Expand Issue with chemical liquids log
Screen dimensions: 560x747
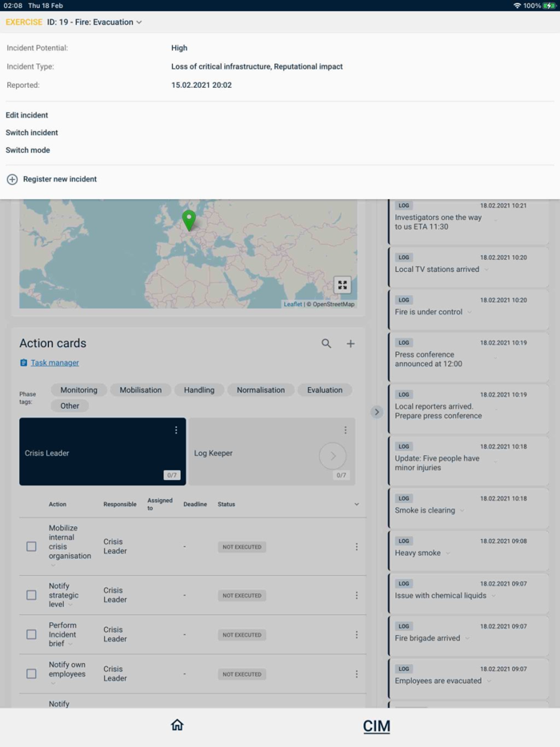(x=494, y=596)
